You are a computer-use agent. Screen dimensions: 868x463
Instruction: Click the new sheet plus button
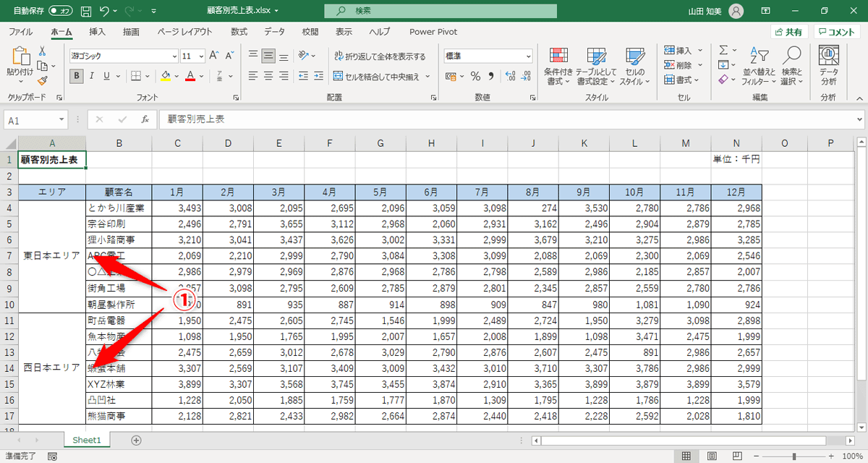click(x=136, y=440)
